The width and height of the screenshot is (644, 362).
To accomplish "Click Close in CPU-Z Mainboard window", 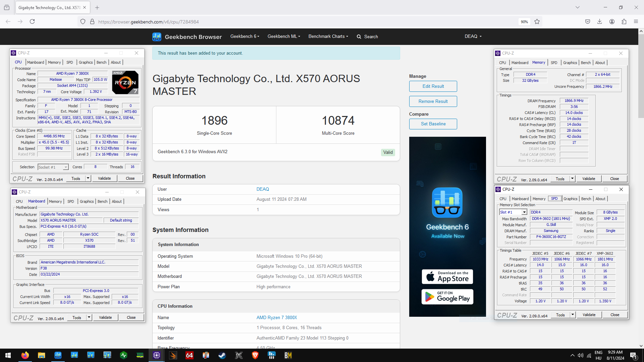I will 131,317.
